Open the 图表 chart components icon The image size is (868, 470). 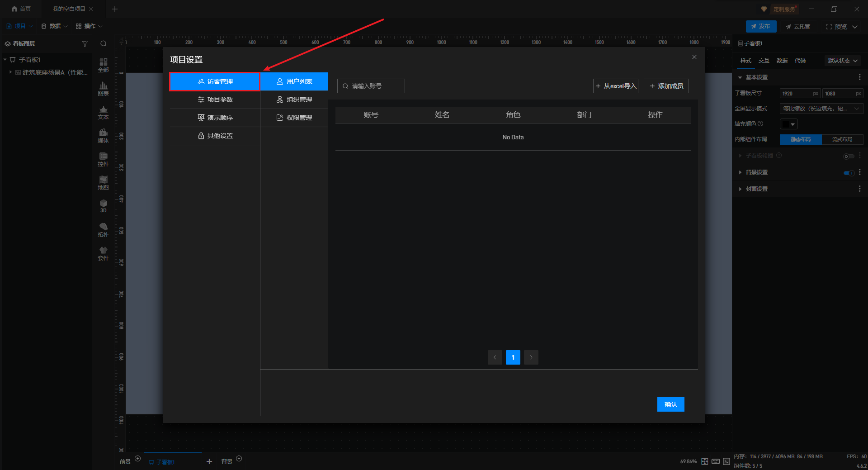(x=104, y=89)
